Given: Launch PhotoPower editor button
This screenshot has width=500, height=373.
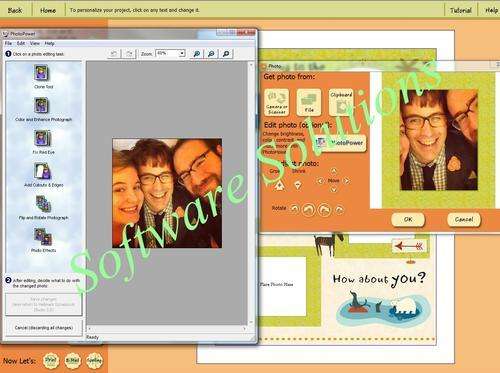Looking at the screenshot, I should tap(341, 143).
